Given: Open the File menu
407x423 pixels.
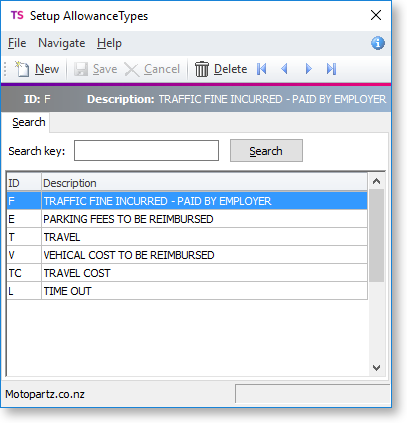Looking at the screenshot, I should [17, 43].
